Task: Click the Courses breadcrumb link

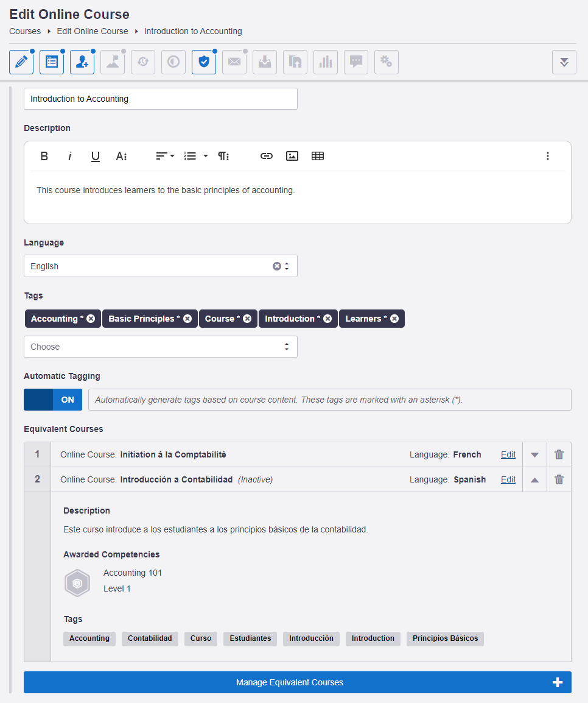Action: coord(24,31)
